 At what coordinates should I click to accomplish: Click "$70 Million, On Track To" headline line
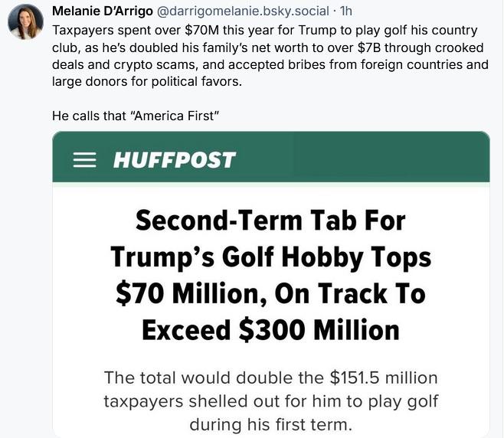pos(270,294)
